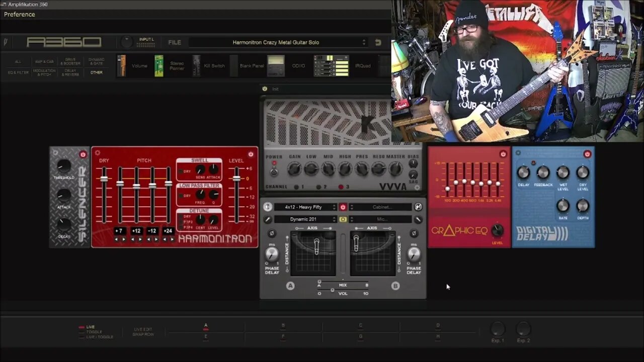
Task: Open the tuner fork icon beside A360 logo
Action: coord(6,42)
